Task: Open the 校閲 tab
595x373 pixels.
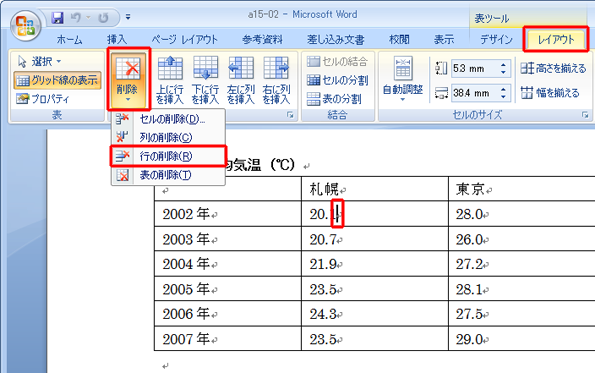Action: 399,39
